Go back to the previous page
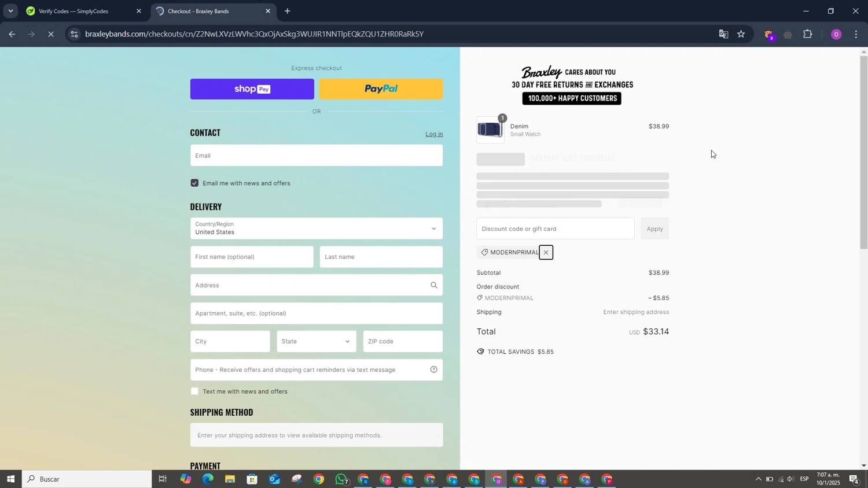The width and height of the screenshot is (868, 488). pos(12,34)
